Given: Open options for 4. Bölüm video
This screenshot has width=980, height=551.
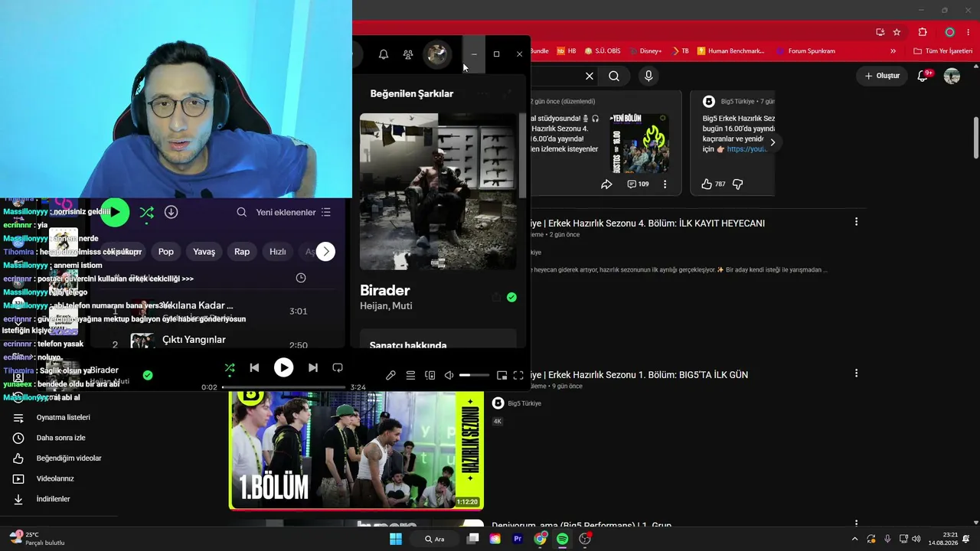Looking at the screenshot, I should click(856, 222).
